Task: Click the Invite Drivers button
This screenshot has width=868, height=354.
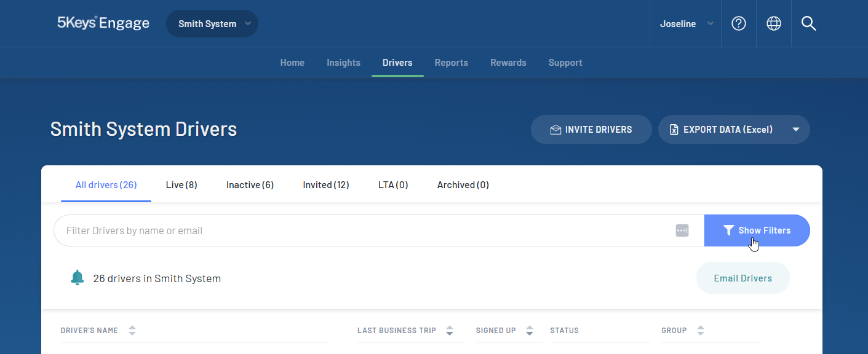Action: click(x=591, y=130)
